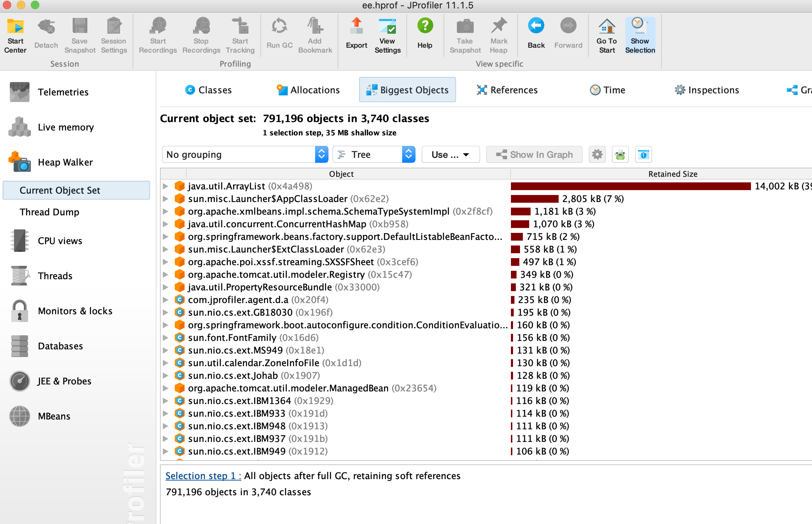Image resolution: width=812 pixels, height=524 pixels.
Task: Expand the java.util.ArrayList row
Action: point(165,186)
